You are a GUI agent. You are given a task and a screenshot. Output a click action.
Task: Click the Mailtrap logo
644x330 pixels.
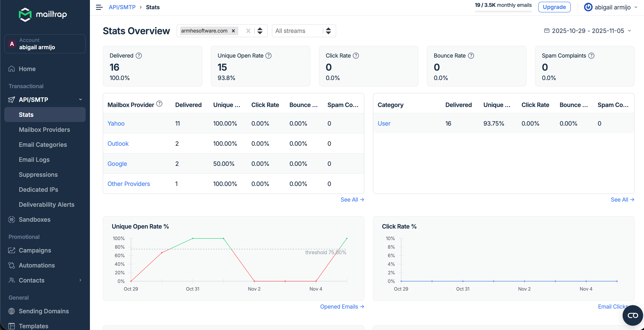43,15
